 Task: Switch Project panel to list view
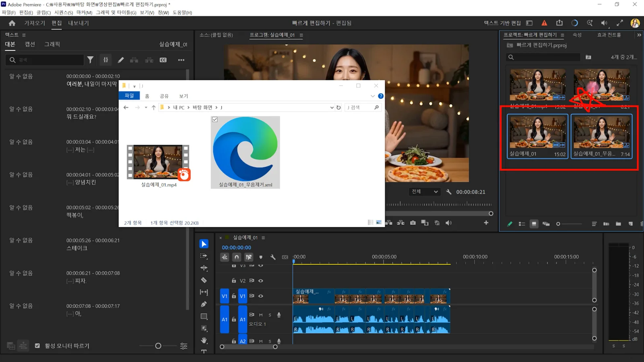pos(522,224)
